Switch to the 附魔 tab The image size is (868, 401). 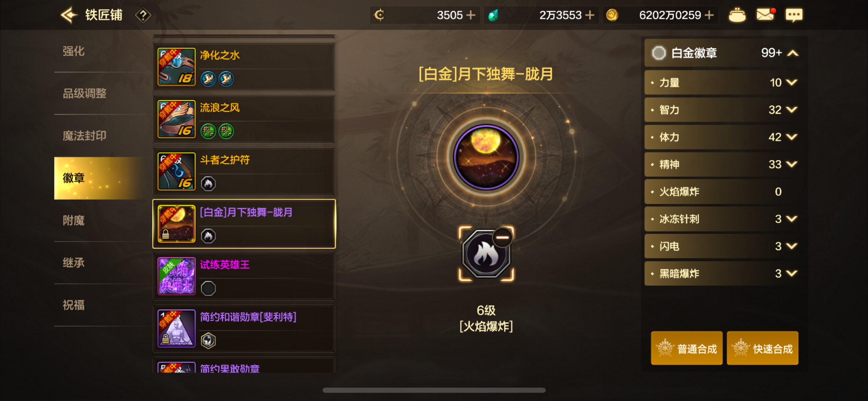coord(73,220)
